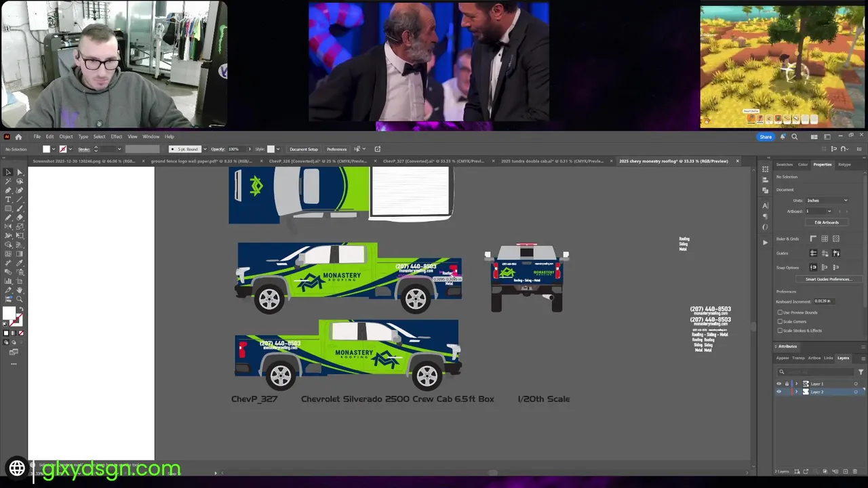Click the Share button

point(766,137)
